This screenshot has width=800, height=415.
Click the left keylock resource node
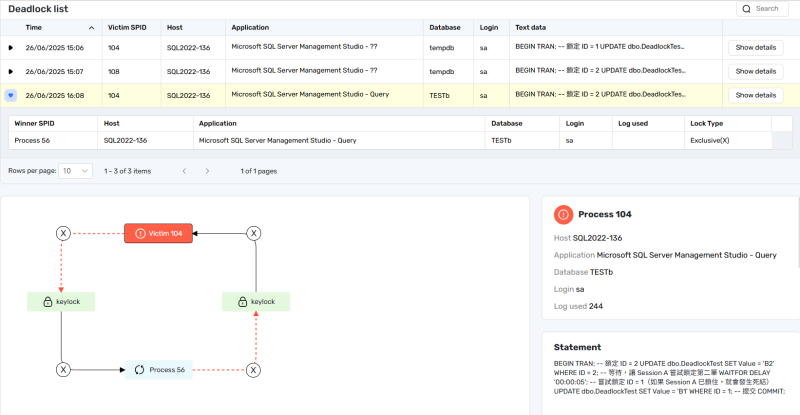coord(62,301)
